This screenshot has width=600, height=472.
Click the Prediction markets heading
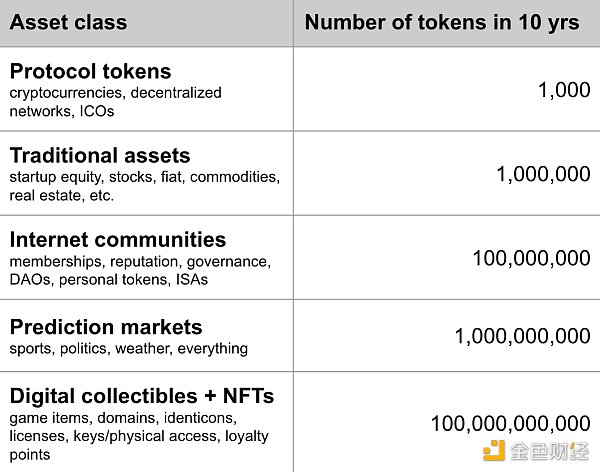(106, 327)
